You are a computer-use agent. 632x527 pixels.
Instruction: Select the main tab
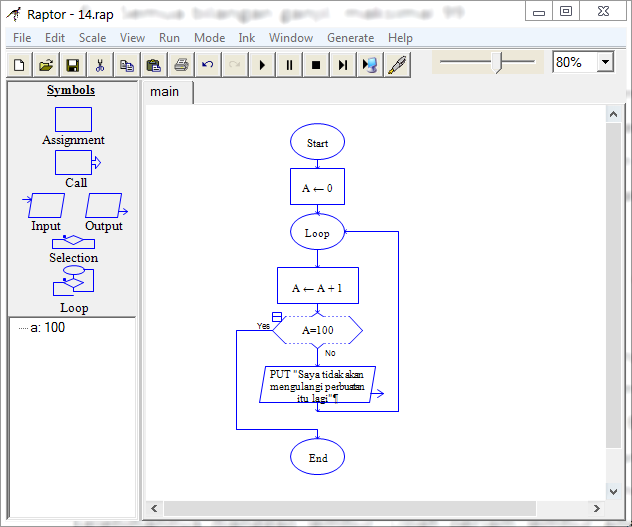pos(164,92)
